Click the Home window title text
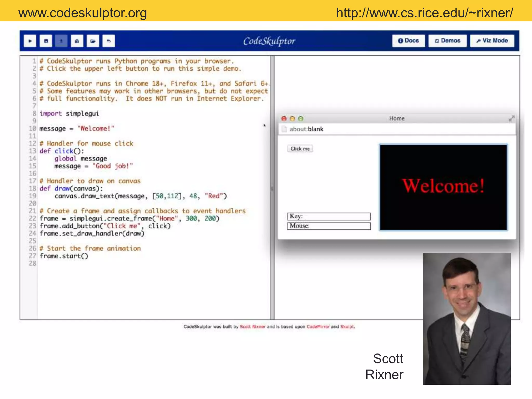 click(x=397, y=118)
